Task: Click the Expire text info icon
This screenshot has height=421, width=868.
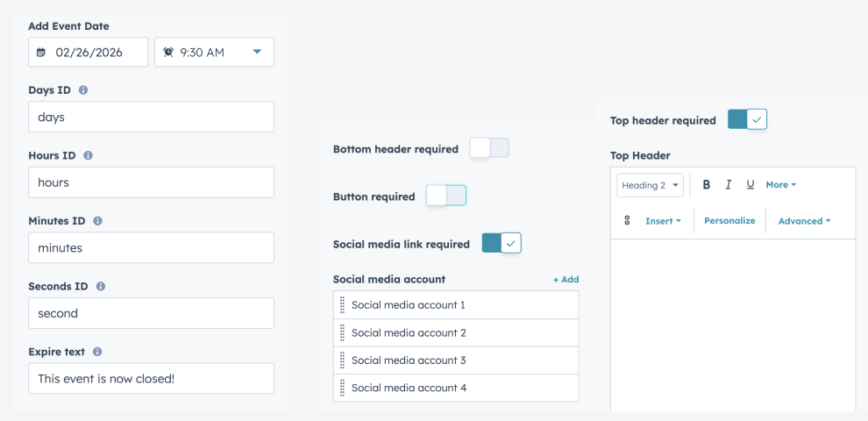Action: pos(97,352)
